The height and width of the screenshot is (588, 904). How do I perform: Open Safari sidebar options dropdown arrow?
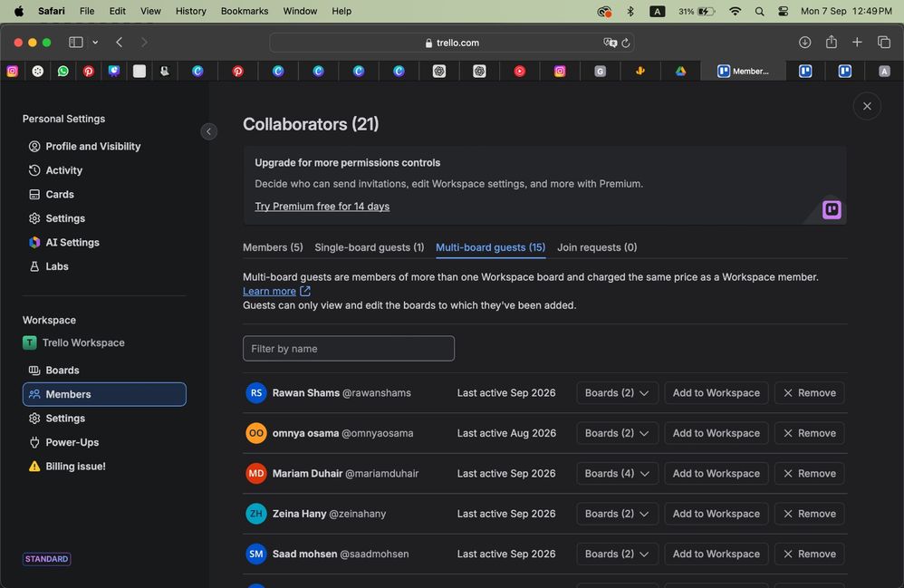pos(95,42)
